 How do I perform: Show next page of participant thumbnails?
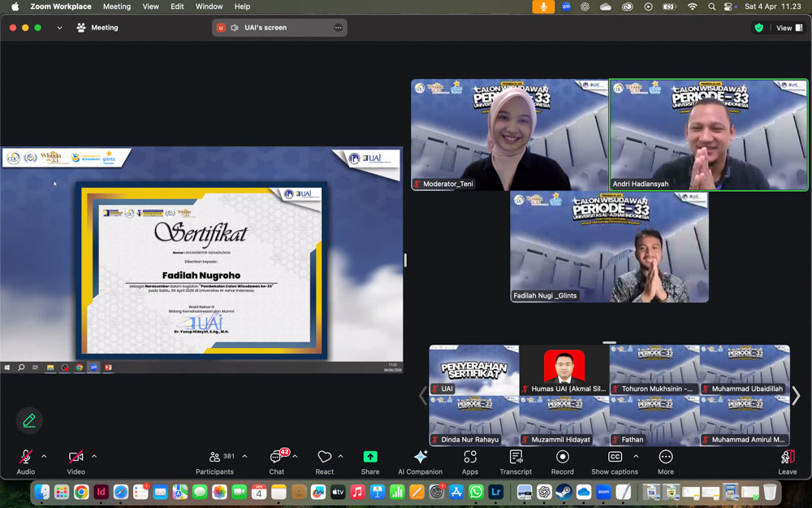pyautogui.click(x=796, y=396)
